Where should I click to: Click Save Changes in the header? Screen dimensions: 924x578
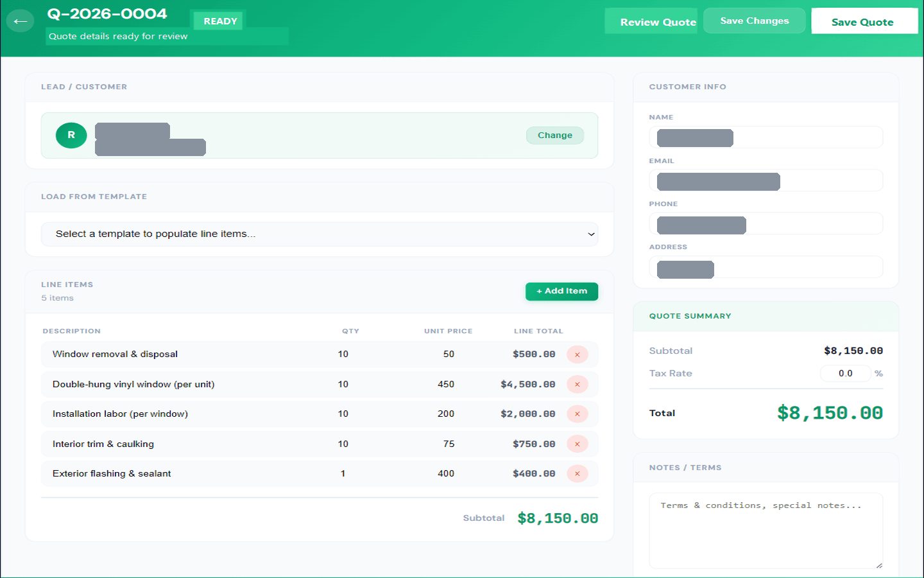754,21
